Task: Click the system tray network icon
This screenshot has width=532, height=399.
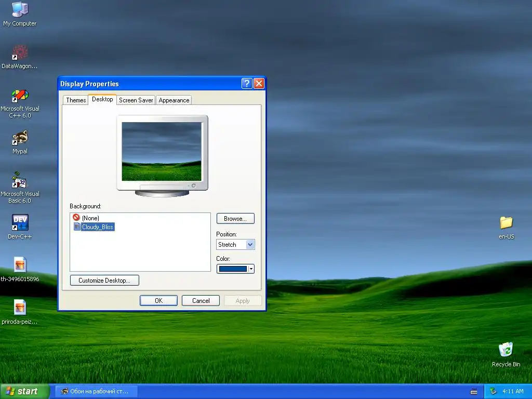Action: (494, 392)
